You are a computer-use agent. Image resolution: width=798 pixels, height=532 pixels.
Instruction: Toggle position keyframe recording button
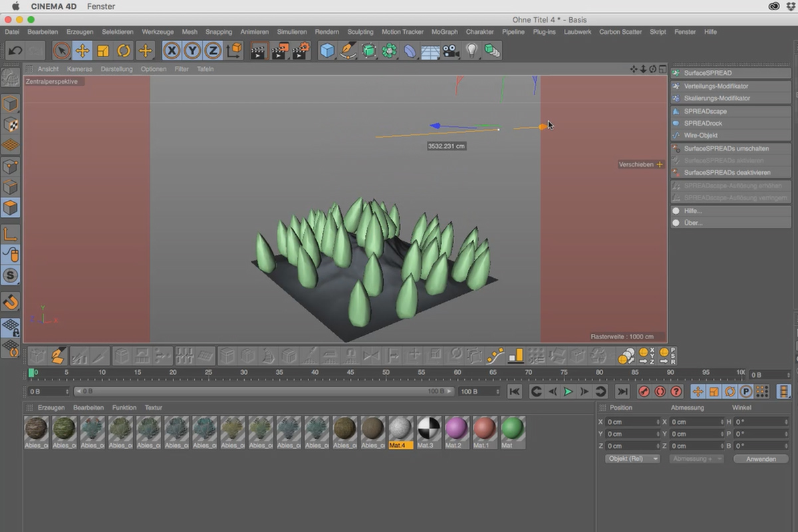click(698, 392)
